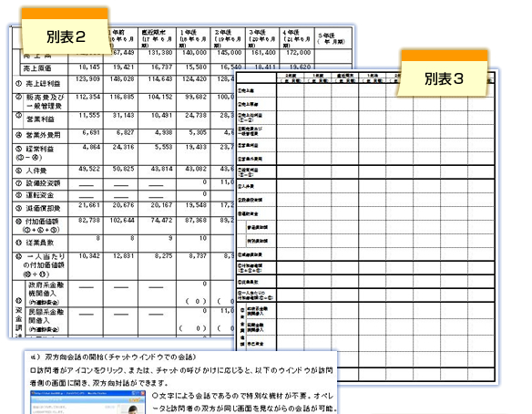Image resolution: width=532 pixels, height=414 pixels.
Task: Select the 営業利益 row label
Action: (x=40, y=119)
